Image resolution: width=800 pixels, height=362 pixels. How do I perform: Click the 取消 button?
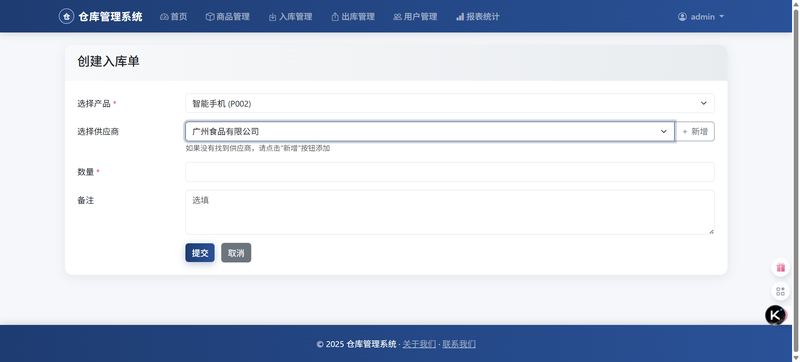pos(236,253)
